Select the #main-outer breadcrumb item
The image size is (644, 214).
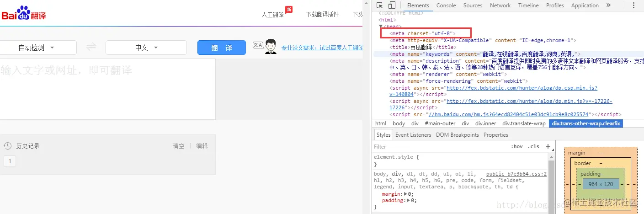pyautogui.click(x=440, y=123)
